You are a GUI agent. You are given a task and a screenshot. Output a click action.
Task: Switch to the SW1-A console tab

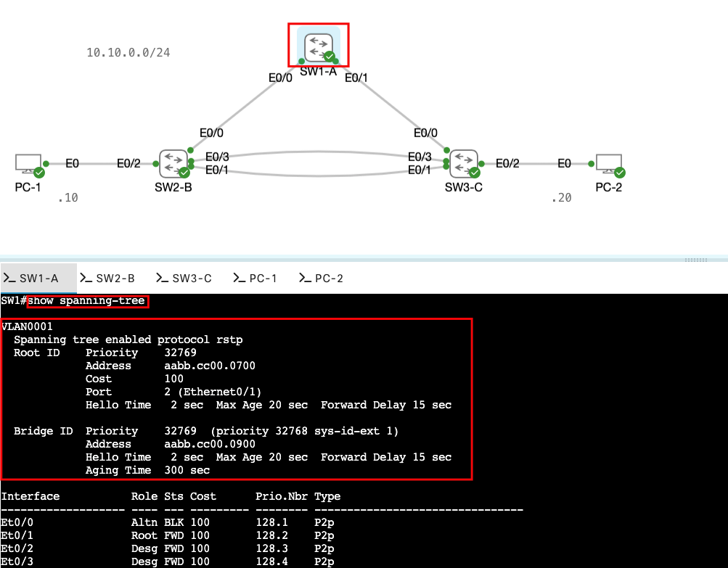38,279
